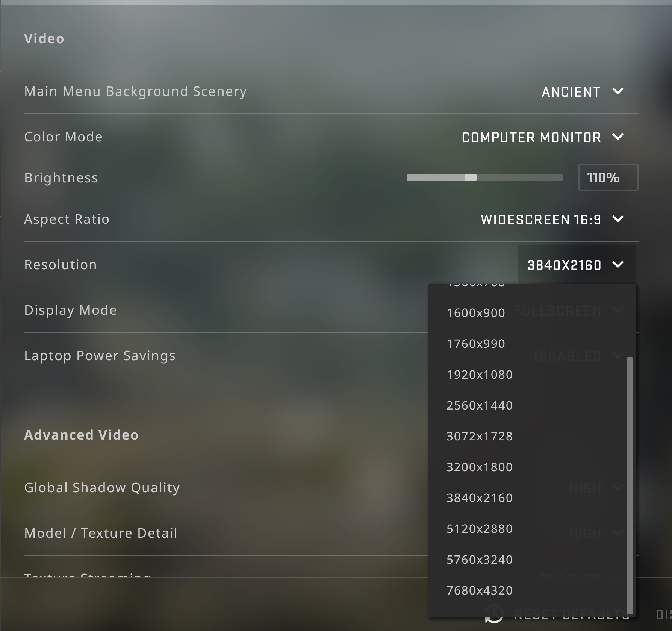Screen dimensions: 672x631
Task: Click the Brightness 110% value field
Action: click(608, 177)
